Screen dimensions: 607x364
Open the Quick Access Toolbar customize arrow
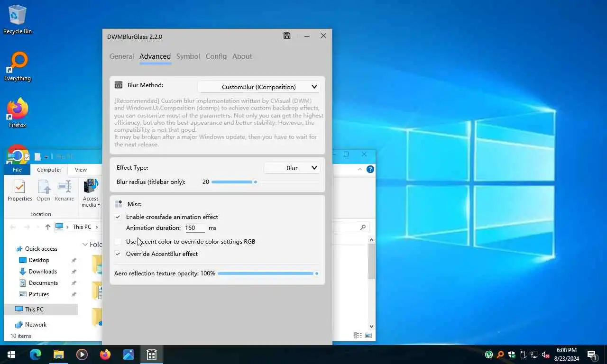(x=46, y=157)
